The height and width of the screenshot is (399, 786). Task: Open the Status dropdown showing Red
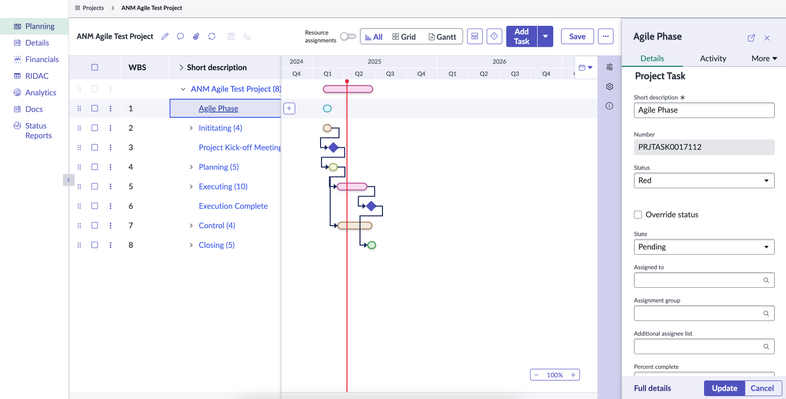click(x=704, y=180)
